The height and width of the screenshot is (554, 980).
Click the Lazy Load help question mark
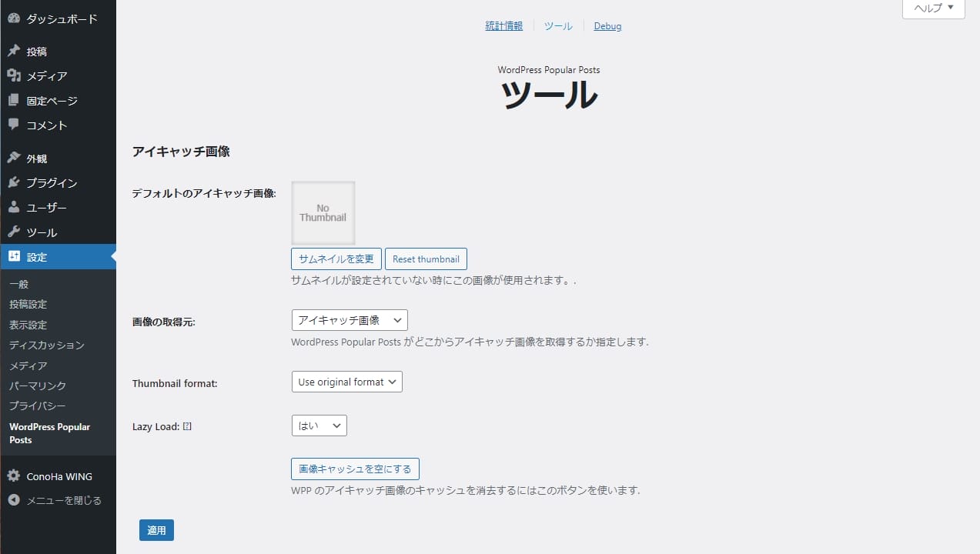click(x=187, y=426)
